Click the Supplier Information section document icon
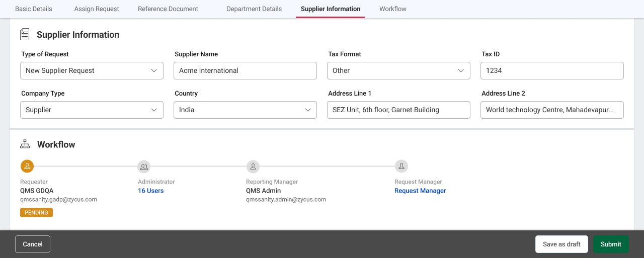Screen dimensions: 644x258 [x=25, y=34]
